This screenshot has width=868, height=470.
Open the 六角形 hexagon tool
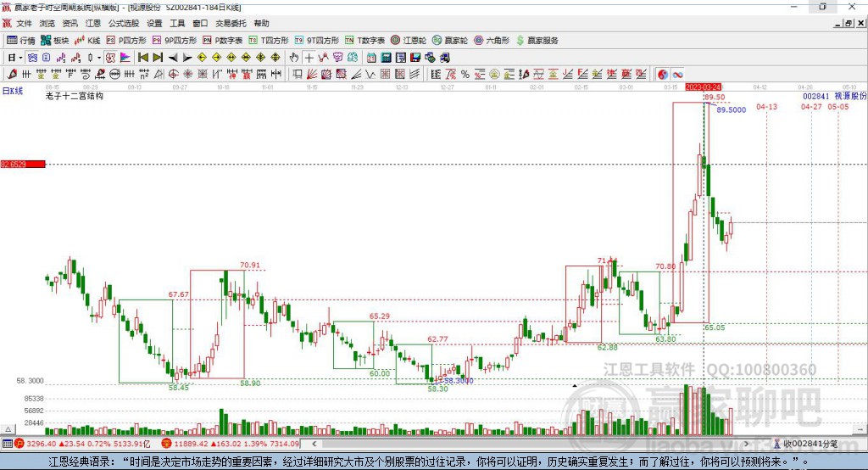[x=492, y=41]
